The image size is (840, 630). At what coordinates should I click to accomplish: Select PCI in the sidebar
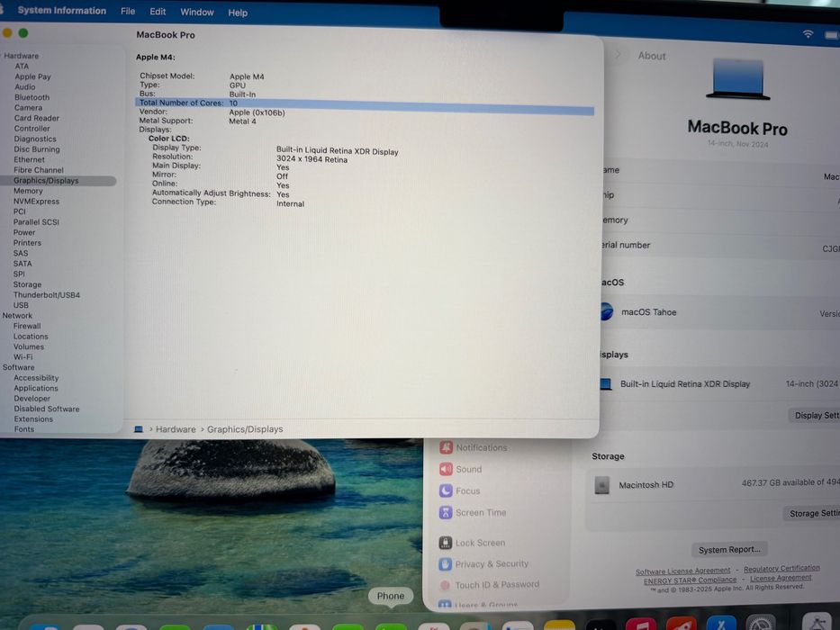19,211
